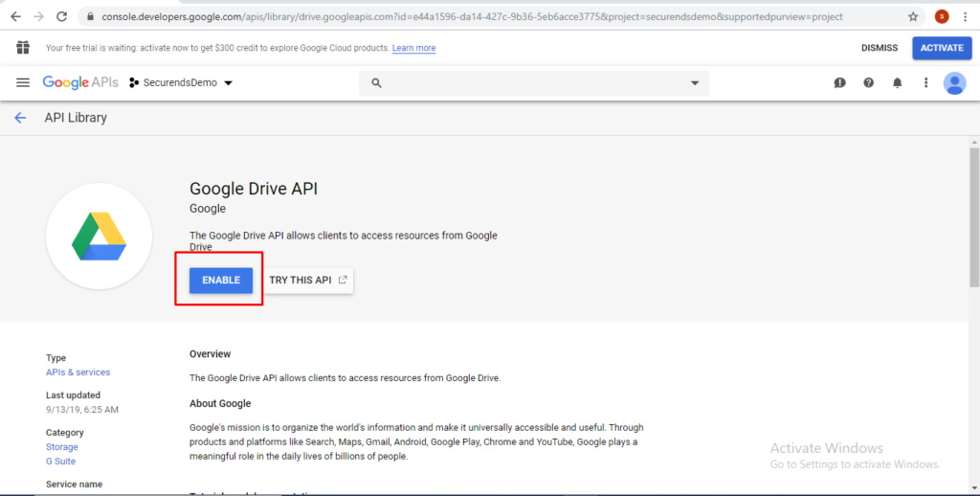The height and width of the screenshot is (496, 980).
Task: Click into the console search field
Action: click(x=534, y=83)
